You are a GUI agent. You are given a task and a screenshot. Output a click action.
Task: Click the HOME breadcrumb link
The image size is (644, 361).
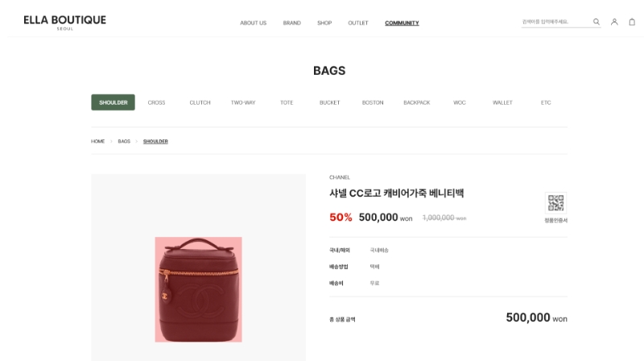pyautogui.click(x=97, y=141)
